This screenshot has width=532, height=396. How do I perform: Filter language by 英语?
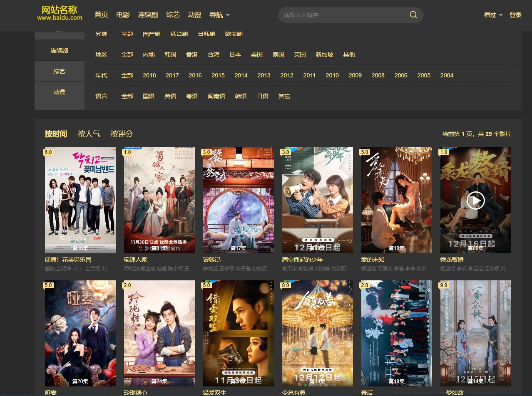170,96
